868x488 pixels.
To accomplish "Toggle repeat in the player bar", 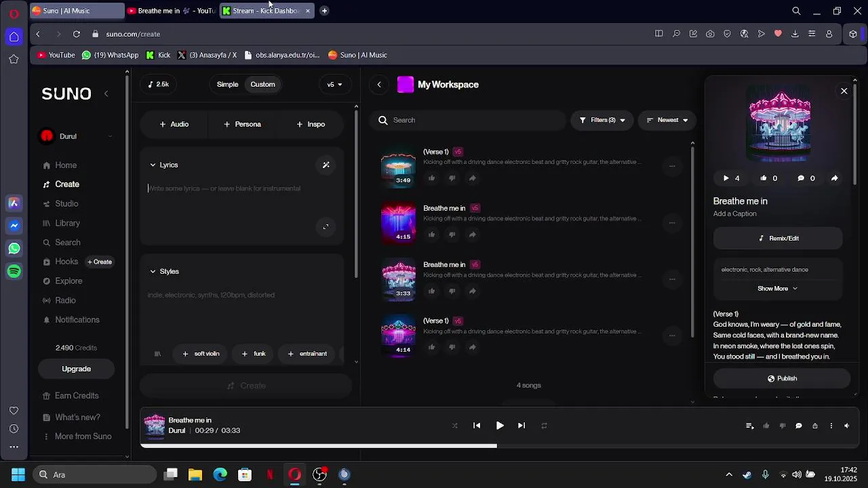I will (x=544, y=426).
